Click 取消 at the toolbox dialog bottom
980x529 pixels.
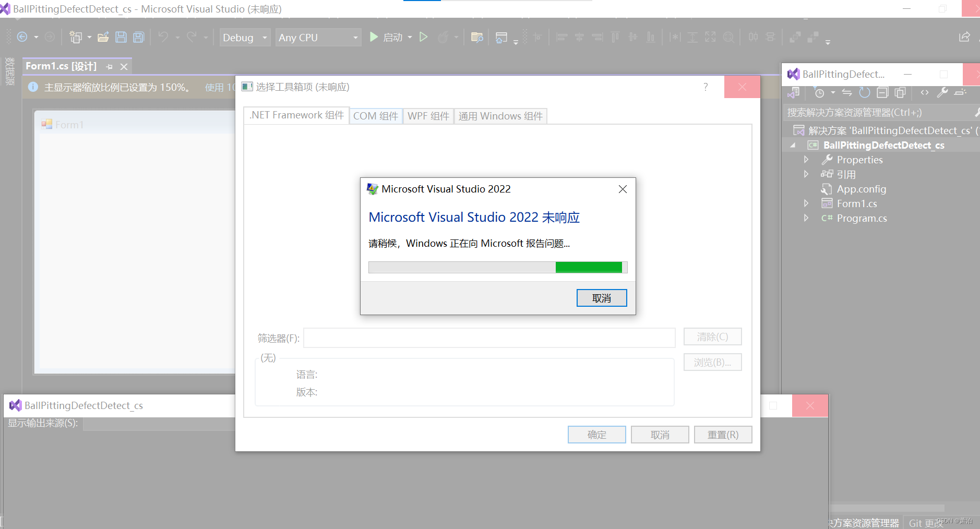click(660, 435)
